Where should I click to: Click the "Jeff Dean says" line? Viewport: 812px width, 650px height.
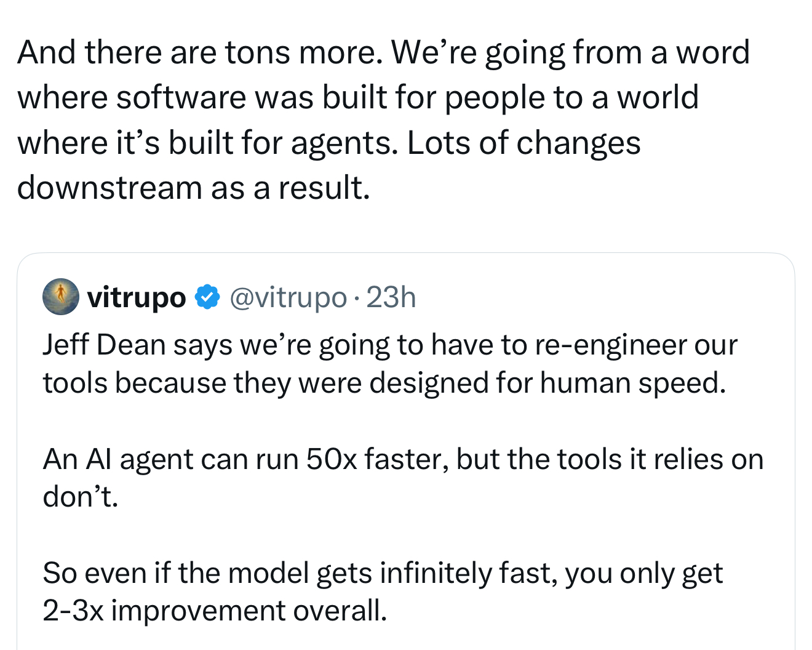tap(389, 345)
